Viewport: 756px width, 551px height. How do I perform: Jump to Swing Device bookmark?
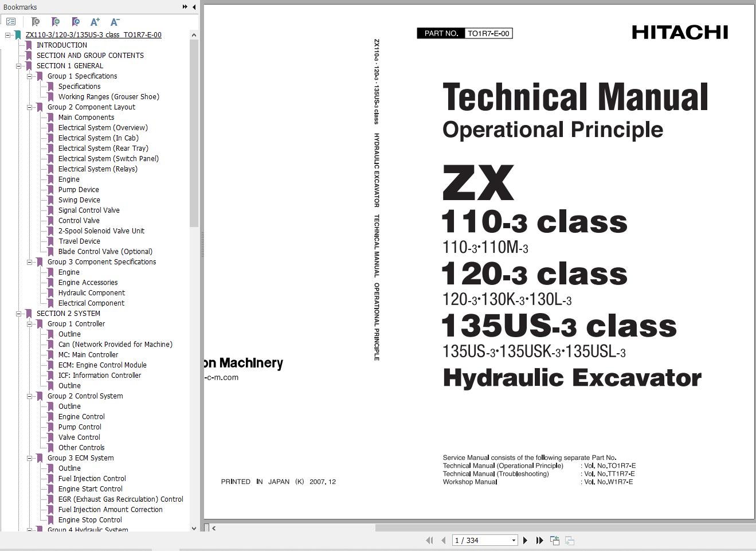point(79,200)
